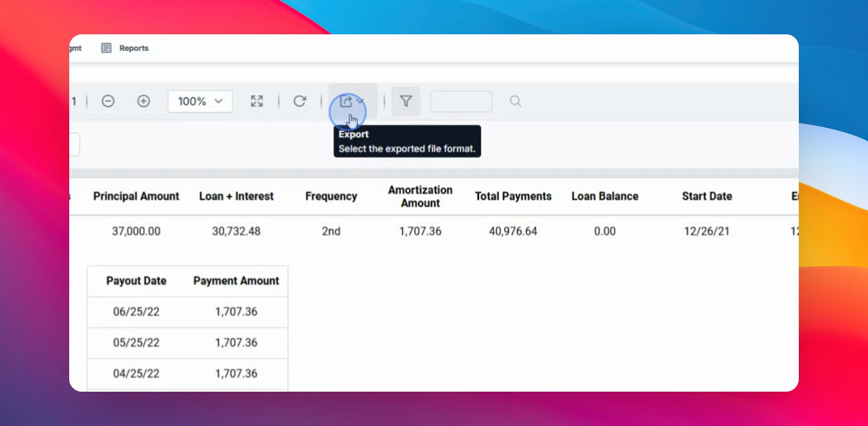Screen dimensions: 868x426
Task: Click the Payment Amount column header
Action: click(237, 281)
